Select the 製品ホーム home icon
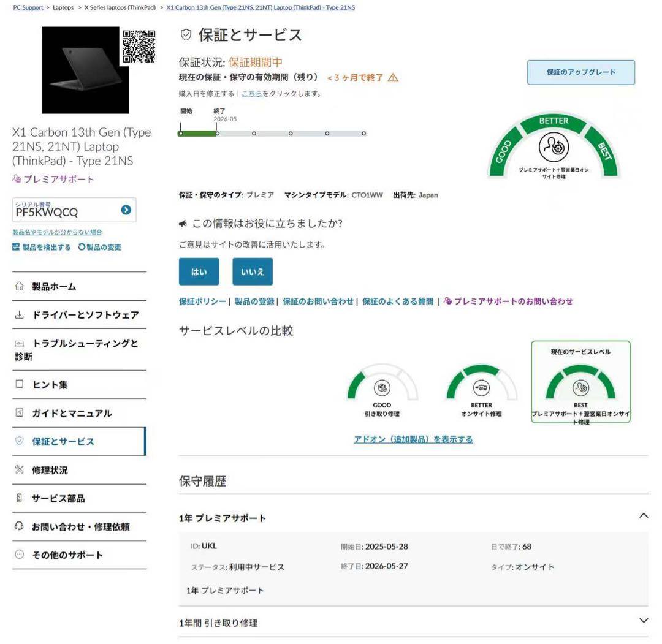This screenshot has width=662, height=644. (20, 286)
